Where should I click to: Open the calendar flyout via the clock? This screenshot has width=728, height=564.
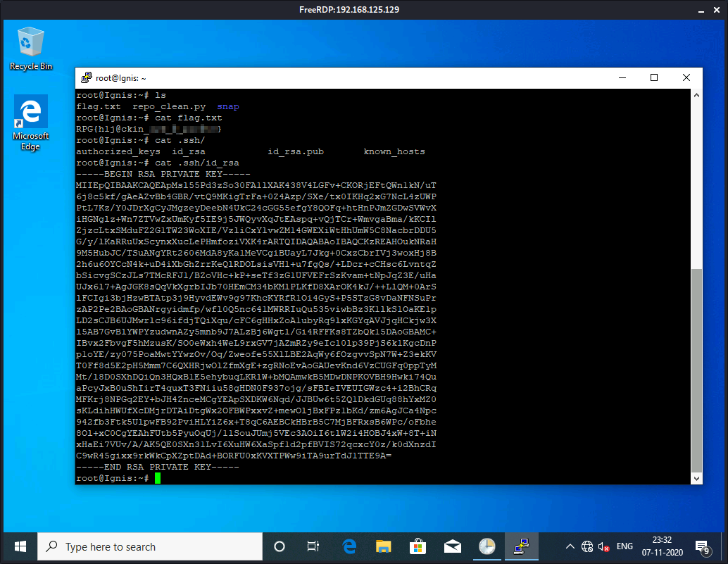click(662, 546)
